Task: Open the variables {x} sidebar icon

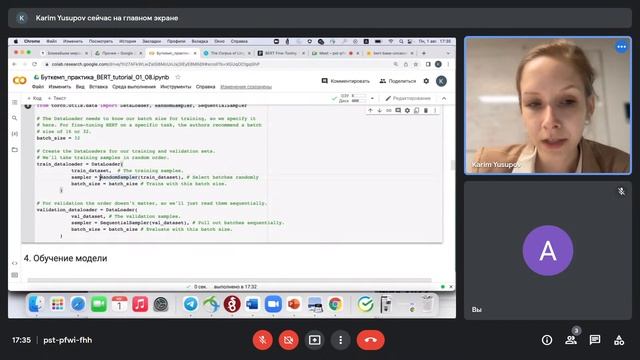Action: pyautogui.click(x=15, y=134)
